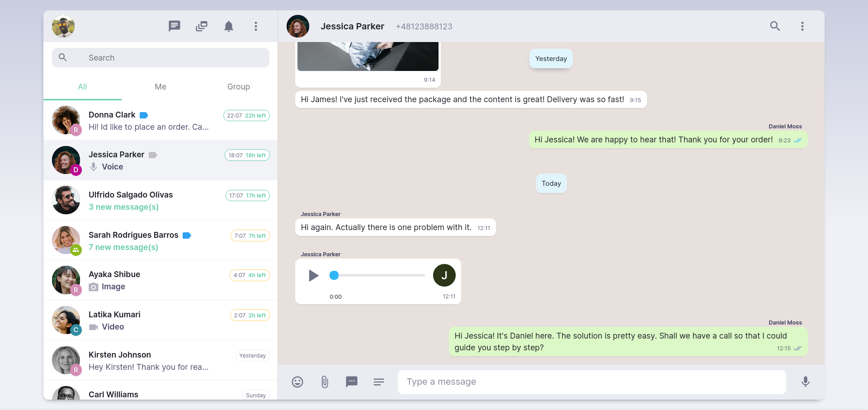Click 7 new message(s) link
The image size is (868, 410).
123,247
